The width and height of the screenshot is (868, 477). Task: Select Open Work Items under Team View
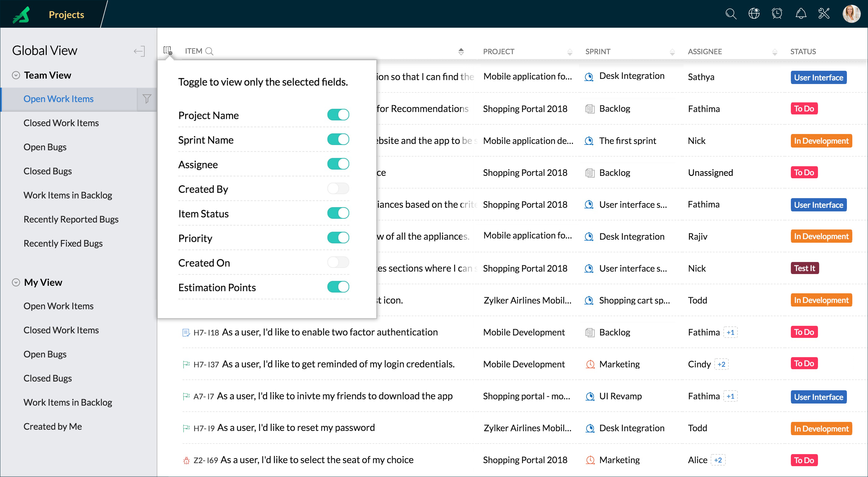click(x=58, y=99)
